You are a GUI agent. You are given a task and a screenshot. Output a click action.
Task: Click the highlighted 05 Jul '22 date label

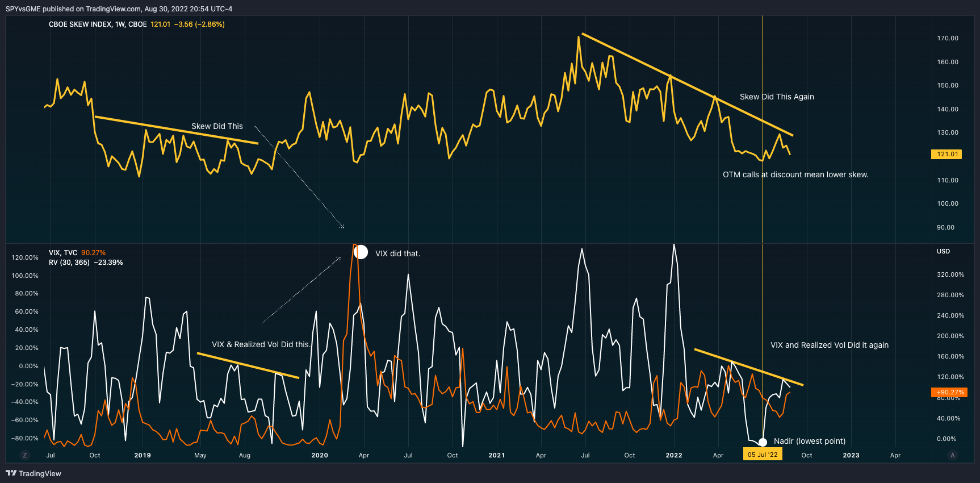763,455
